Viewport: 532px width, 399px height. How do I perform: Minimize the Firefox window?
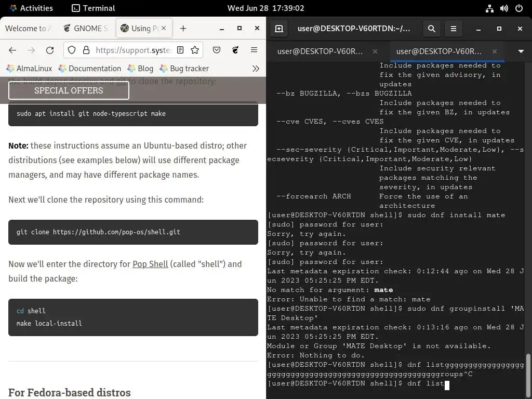tap(222, 29)
